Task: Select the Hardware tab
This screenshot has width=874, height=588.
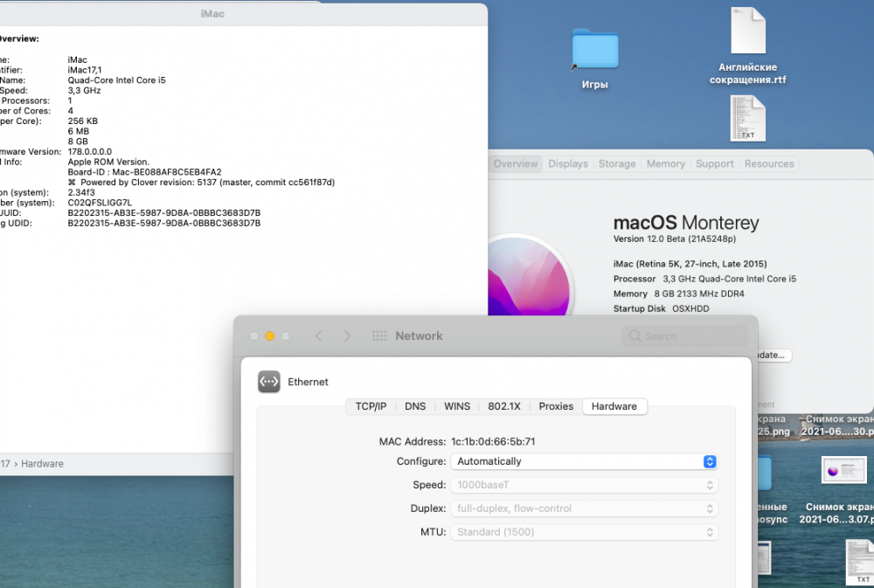Action: tap(614, 406)
